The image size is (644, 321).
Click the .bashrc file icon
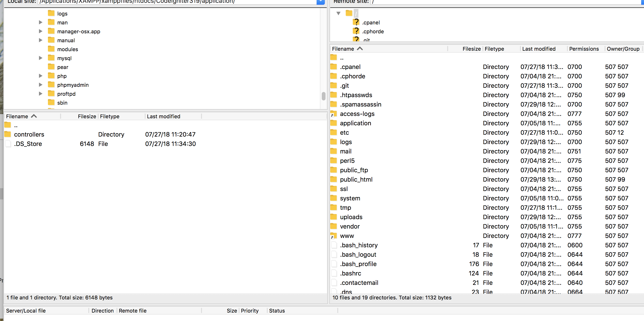pyautogui.click(x=334, y=273)
